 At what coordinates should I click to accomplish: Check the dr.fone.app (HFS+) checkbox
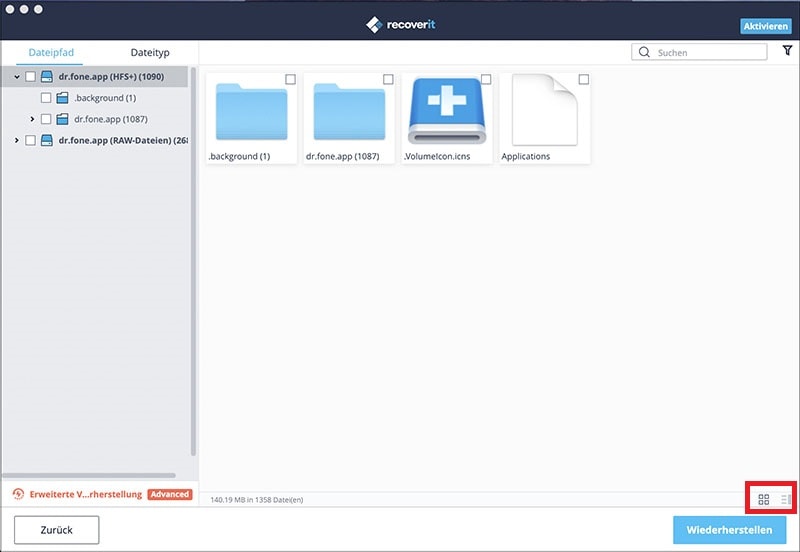coord(31,77)
